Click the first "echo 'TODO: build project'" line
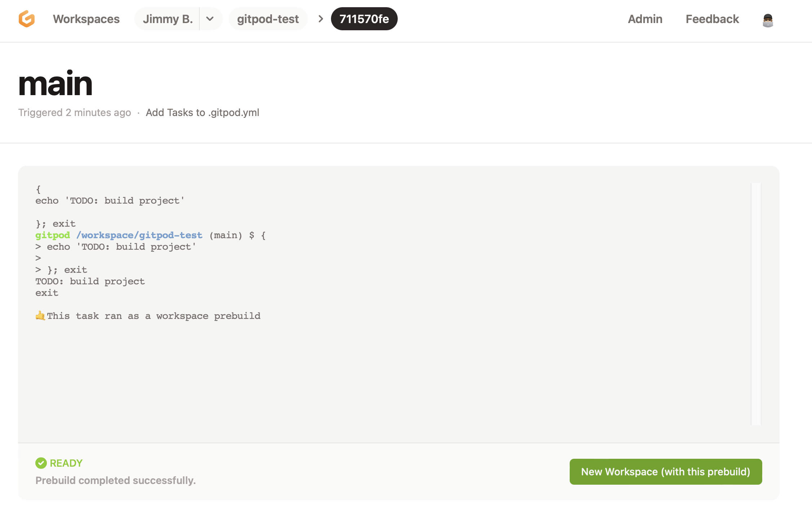Viewport: 812px width, 511px height. 110,201
